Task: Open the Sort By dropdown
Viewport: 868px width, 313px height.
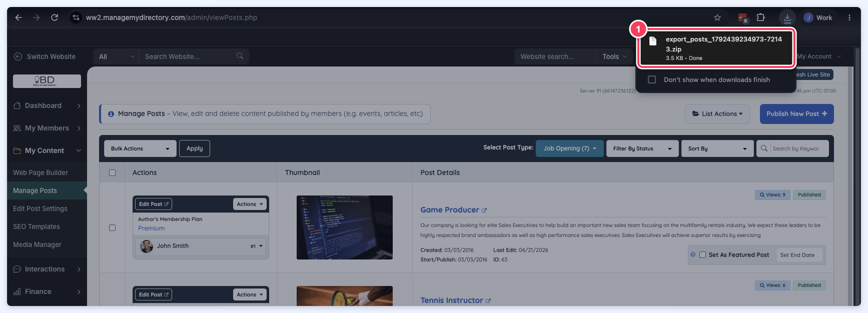Action: click(x=717, y=148)
